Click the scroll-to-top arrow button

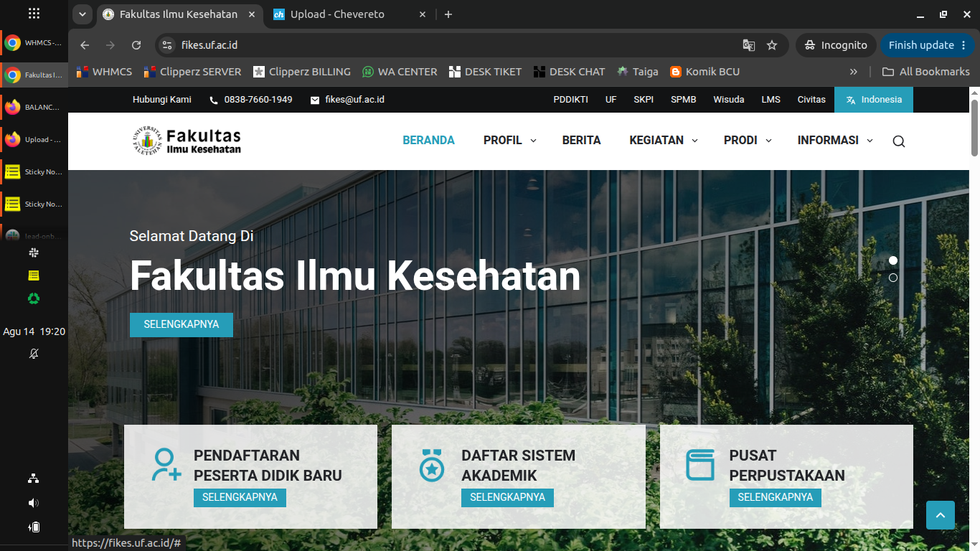coord(941,515)
